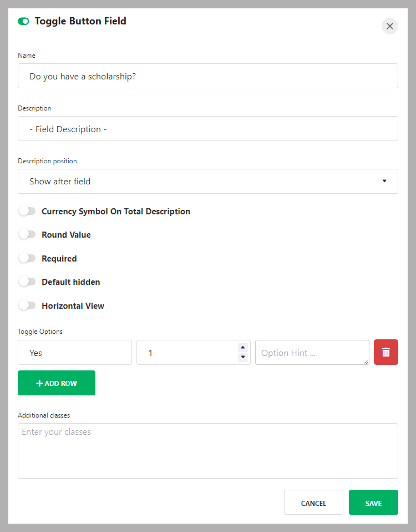
Task: Edit the Yes option label field
Action: click(75, 353)
